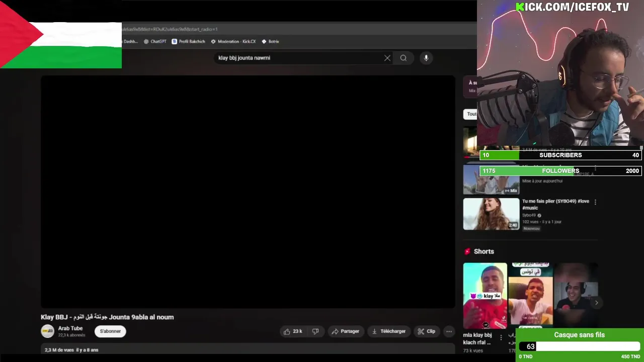Viewport: 644px width, 362px height.
Task: Open the Arab Tube channel name link
Action: click(70, 328)
